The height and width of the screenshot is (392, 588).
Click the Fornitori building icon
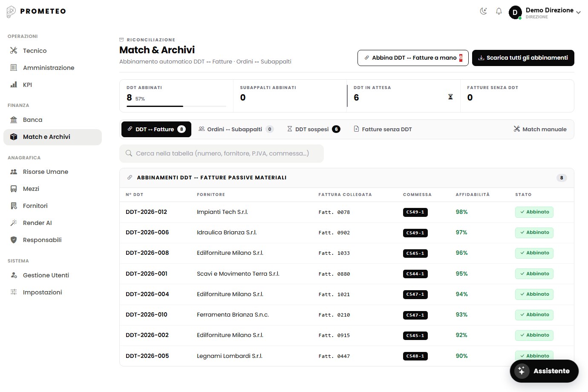14,206
